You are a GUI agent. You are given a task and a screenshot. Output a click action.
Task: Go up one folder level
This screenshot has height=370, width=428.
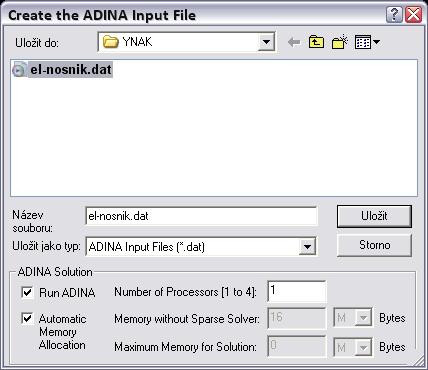point(316,42)
